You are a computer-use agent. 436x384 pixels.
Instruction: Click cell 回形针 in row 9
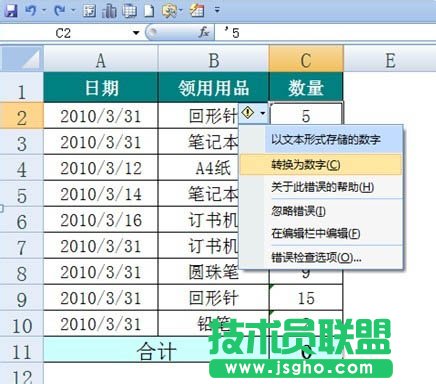pyautogui.click(x=213, y=298)
